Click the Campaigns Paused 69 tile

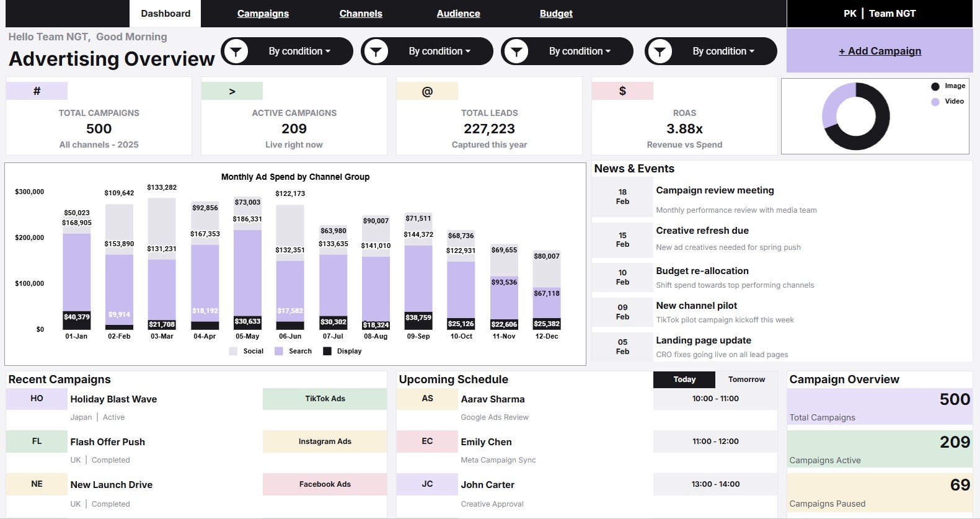point(880,492)
